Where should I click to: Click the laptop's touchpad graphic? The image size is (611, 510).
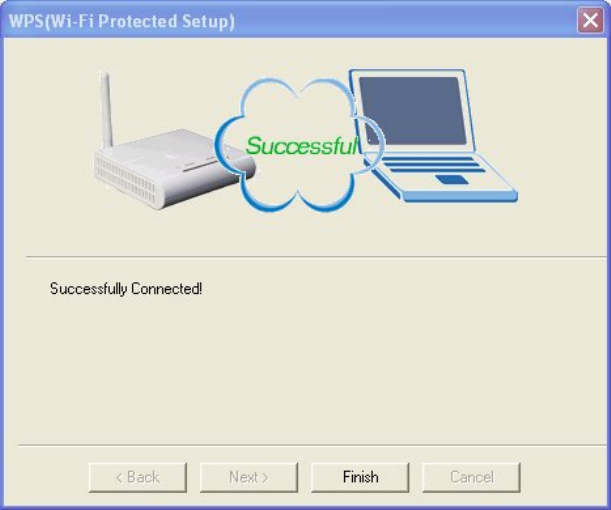click(452, 180)
